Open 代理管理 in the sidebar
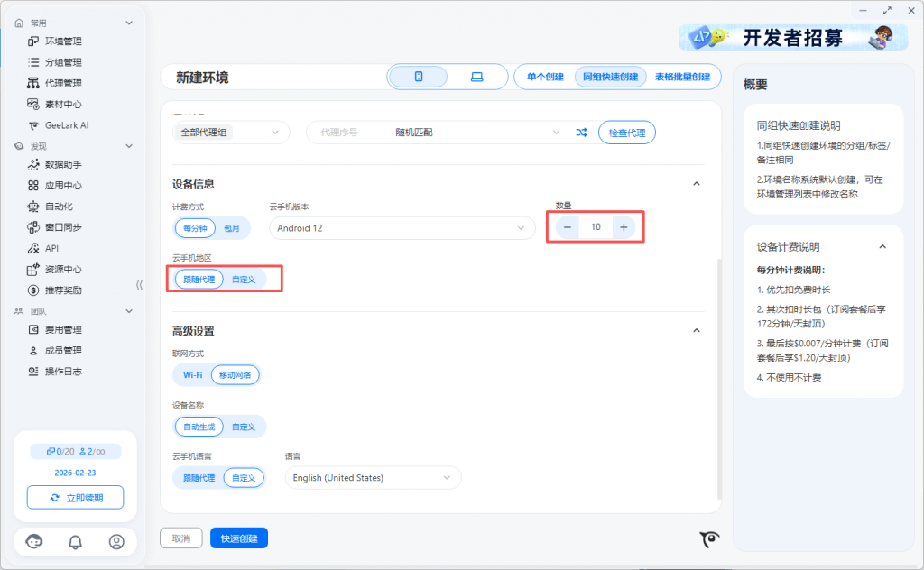 point(63,83)
